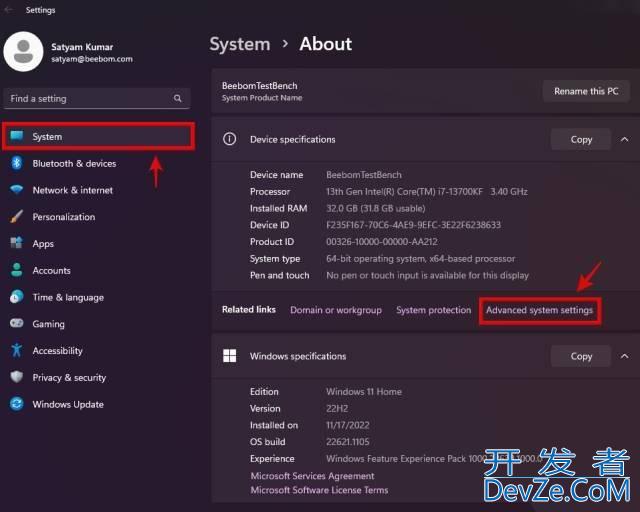Click the Device specifications info icon
The image size is (640, 512).
[229, 139]
